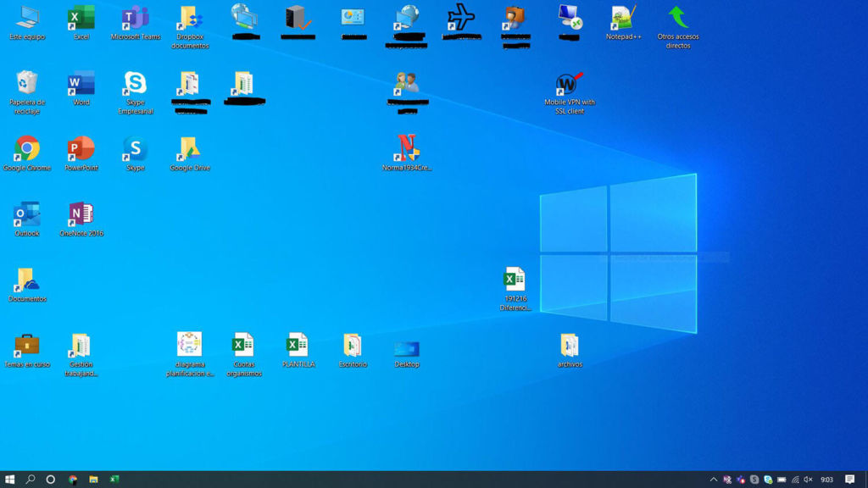Select the OneNote 2016 desktop icon
Viewport: 868px width, 488px height.
pos(81,215)
